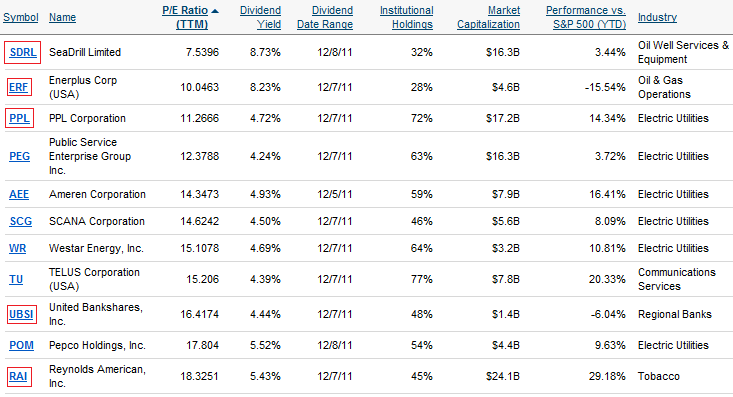Sort by Market Capitalization header
Image resolution: width=733 pixels, height=397 pixels.
(489, 17)
